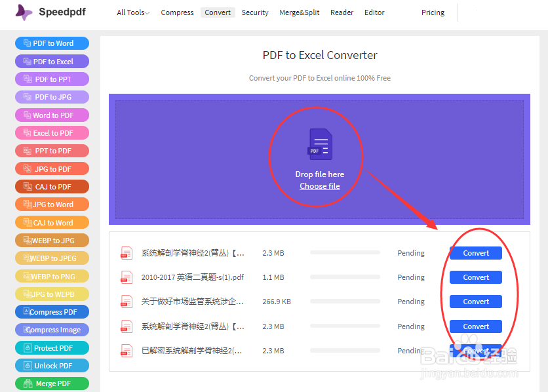
Task: Open PDF to PPT converter
Action: pos(52,79)
